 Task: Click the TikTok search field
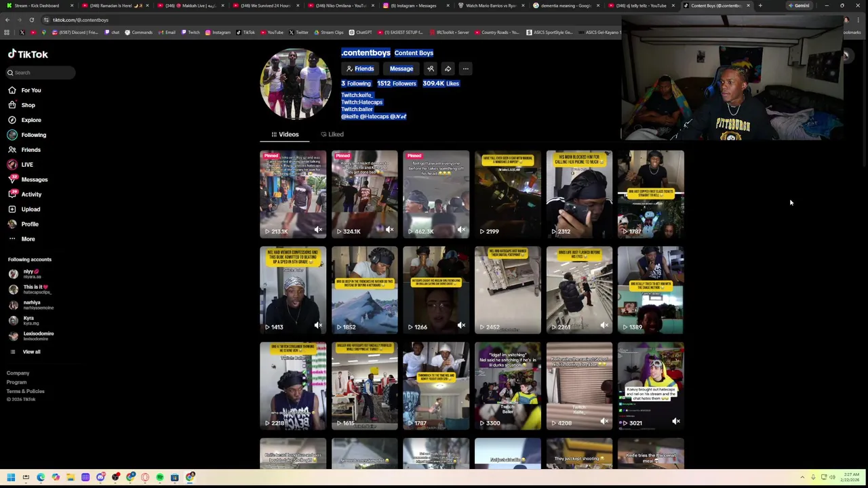coord(41,73)
